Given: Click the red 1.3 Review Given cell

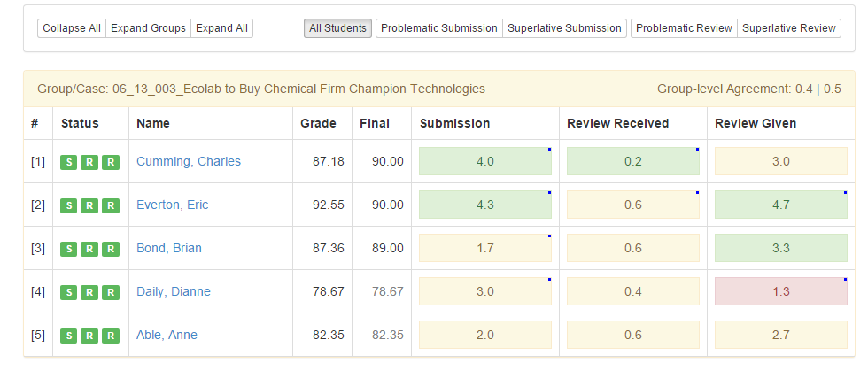Looking at the screenshot, I should pyautogui.click(x=780, y=292).
